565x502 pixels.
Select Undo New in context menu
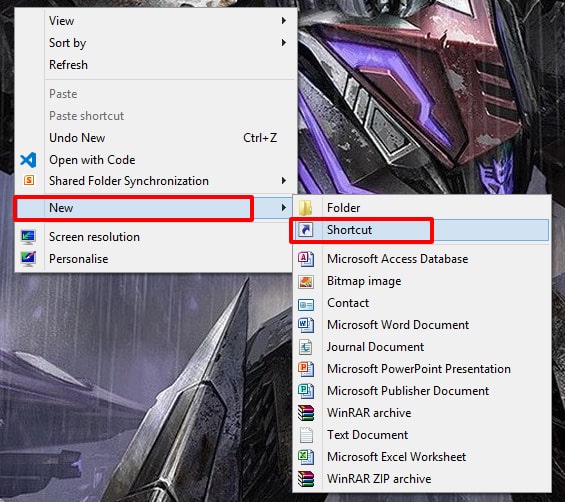[x=156, y=138]
